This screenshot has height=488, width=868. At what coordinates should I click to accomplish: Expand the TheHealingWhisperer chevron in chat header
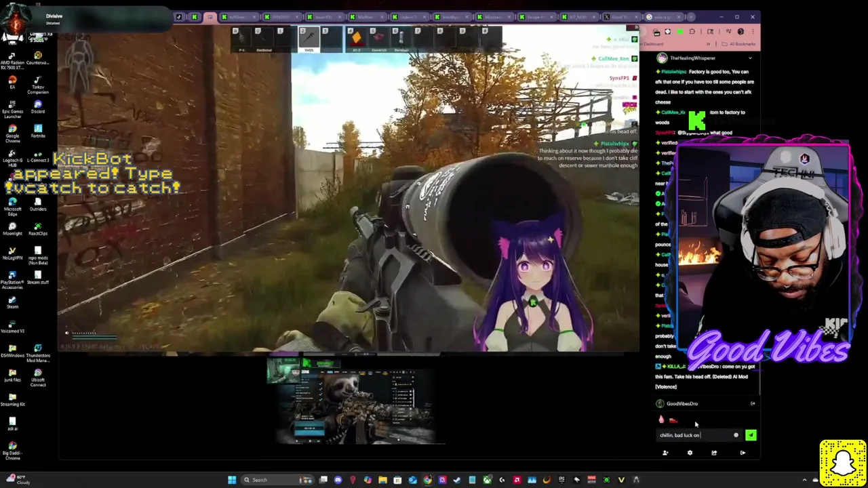tap(750, 58)
